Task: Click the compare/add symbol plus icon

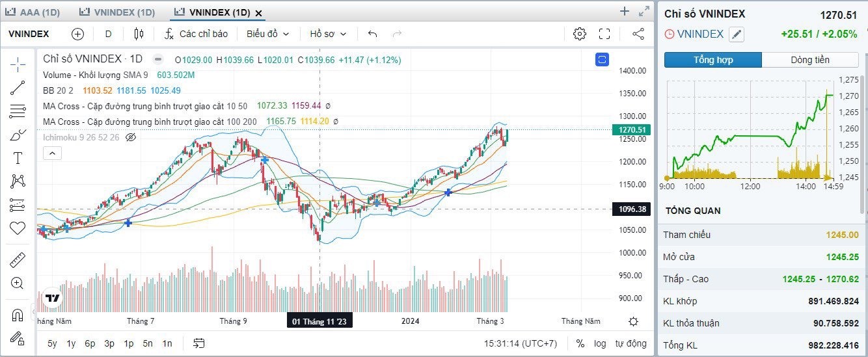Action: point(77,34)
